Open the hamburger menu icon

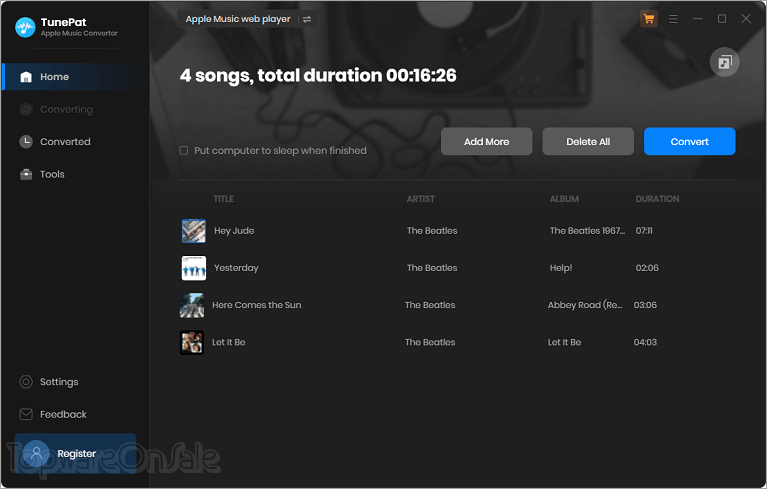point(673,19)
